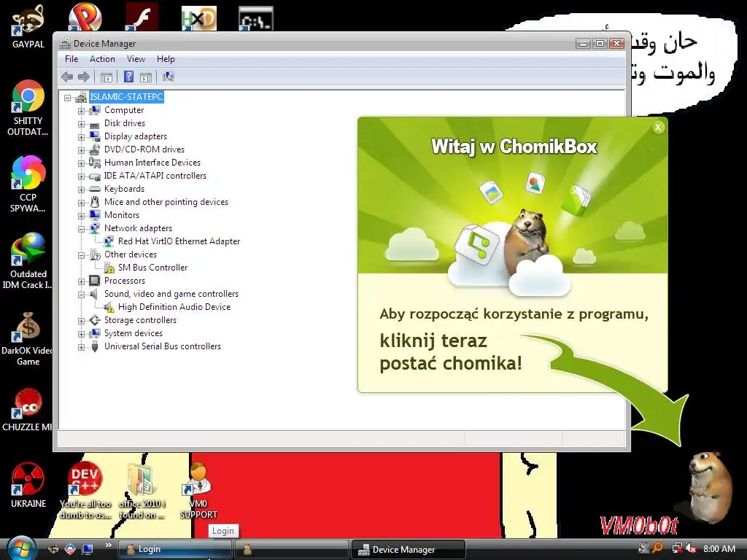Expand the quick launch overflow chevron
The height and width of the screenshot is (560, 747).
(x=108, y=545)
